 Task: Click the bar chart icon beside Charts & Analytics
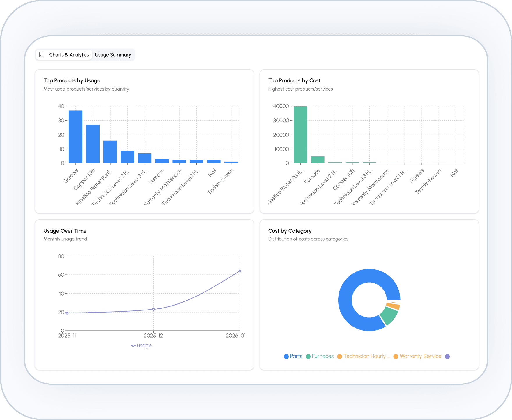pyautogui.click(x=42, y=55)
